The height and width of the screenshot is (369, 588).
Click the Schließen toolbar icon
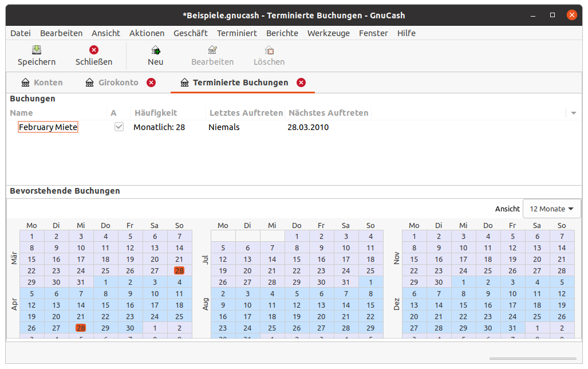[x=94, y=50]
